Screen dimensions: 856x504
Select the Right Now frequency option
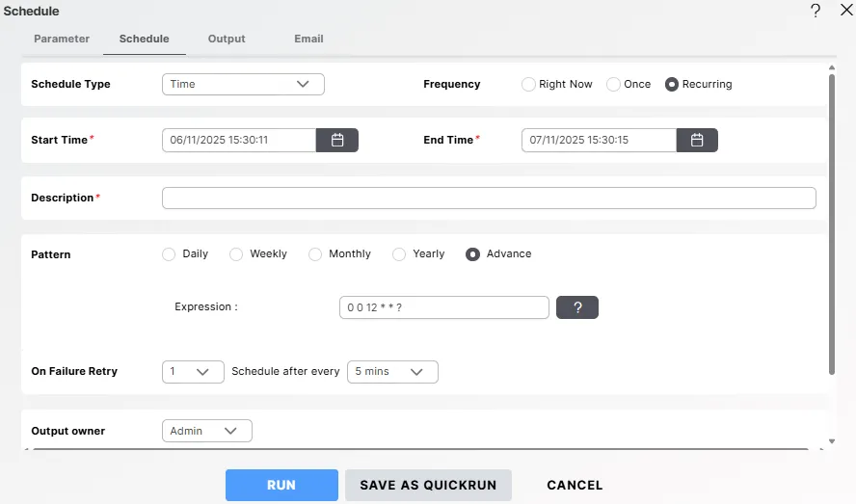point(528,84)
